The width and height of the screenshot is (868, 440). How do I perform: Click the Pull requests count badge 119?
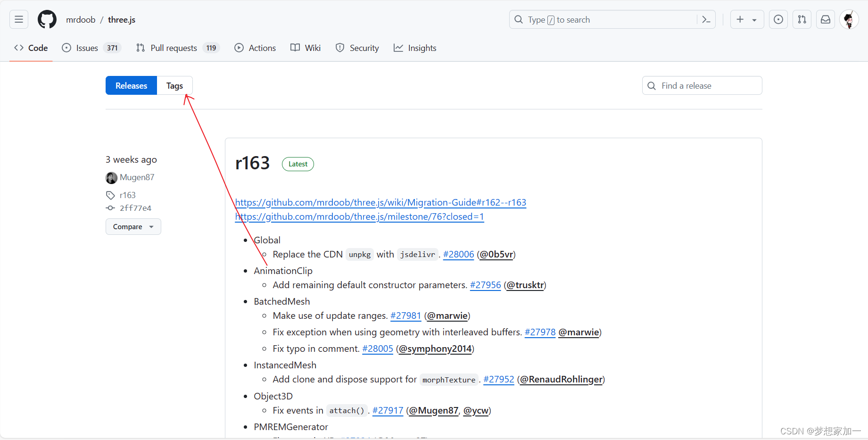(x=211, y=48)
